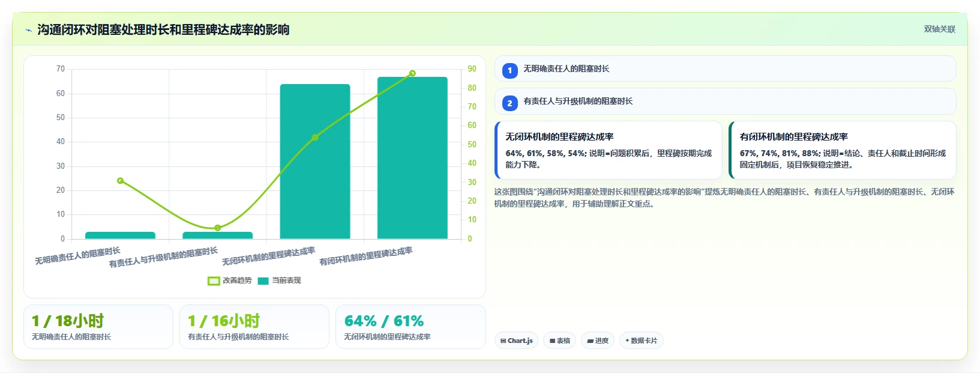Open list item 有责任人与升级机制的阻塞时长
Viewport: 980px width, 373px height.
pyautogui.click(x=725, y=101)
